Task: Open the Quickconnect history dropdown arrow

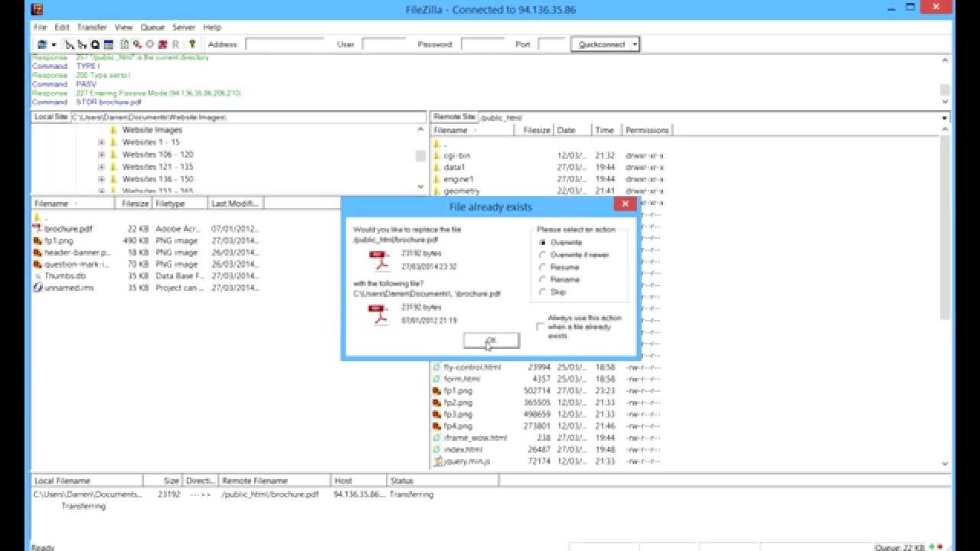Action: click(x=635, y=44)
